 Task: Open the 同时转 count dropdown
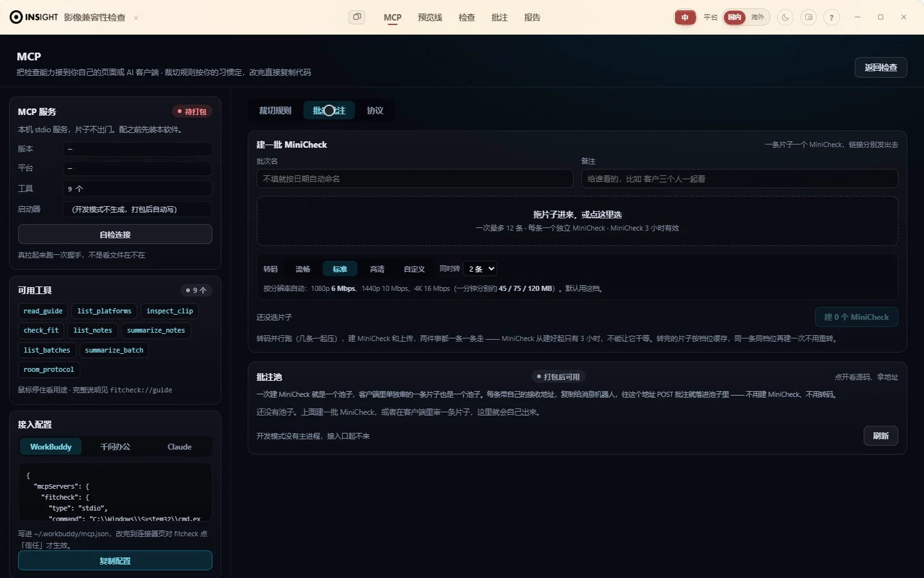pos(480,269)
